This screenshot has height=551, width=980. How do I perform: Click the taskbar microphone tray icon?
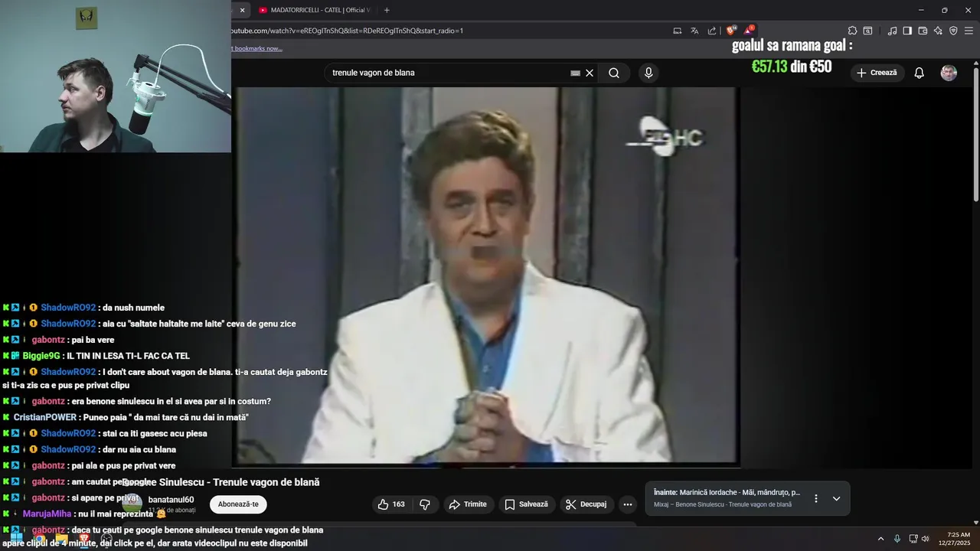pos(897,539)
